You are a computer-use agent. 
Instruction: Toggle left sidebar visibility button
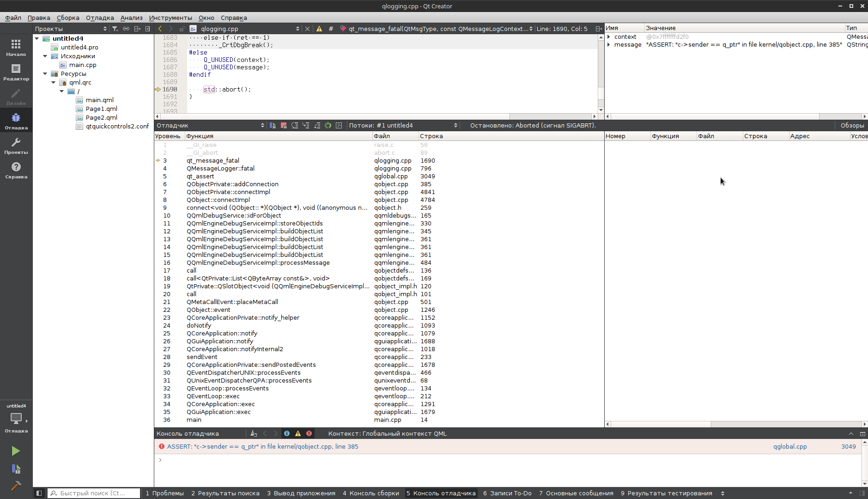pos(39,493)
